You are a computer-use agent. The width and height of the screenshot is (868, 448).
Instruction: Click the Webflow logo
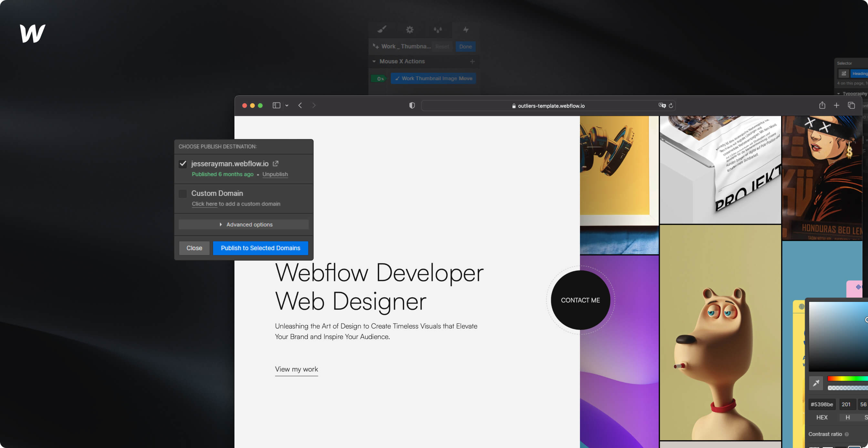point(32,33)
